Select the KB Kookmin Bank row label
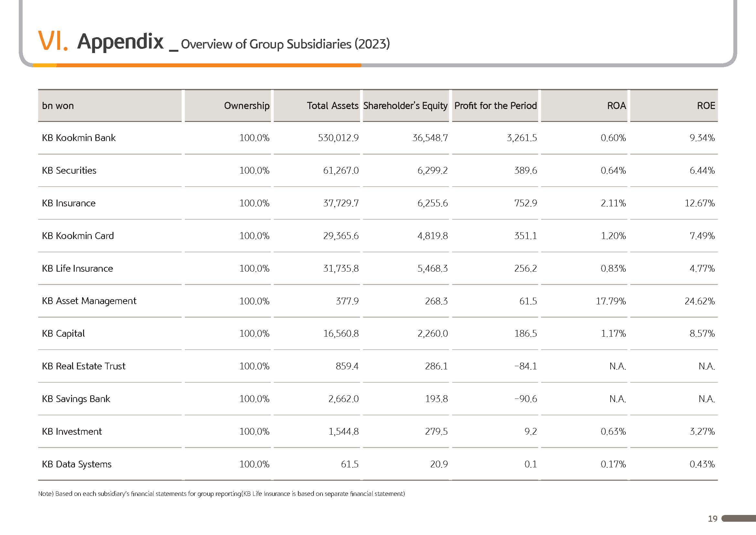Image resolution: width=756 pixels, height=535 pixels. (79, 138)
